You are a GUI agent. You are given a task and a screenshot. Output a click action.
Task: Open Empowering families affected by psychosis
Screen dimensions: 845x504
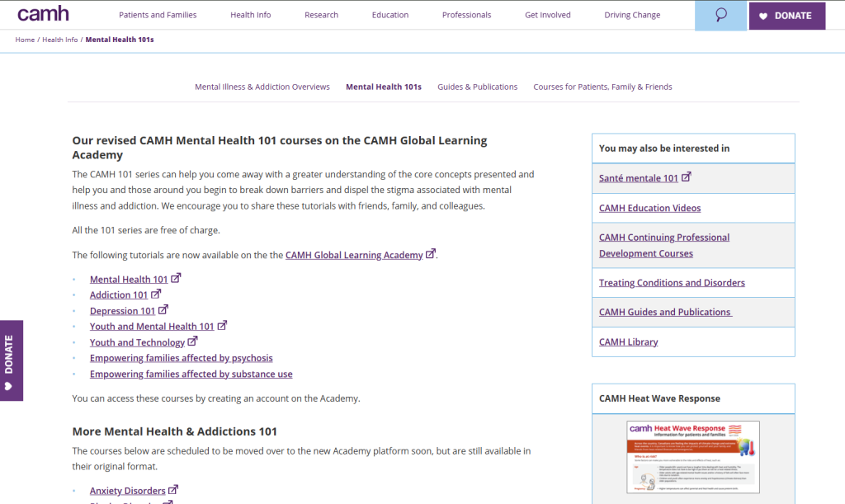point(181,358)
